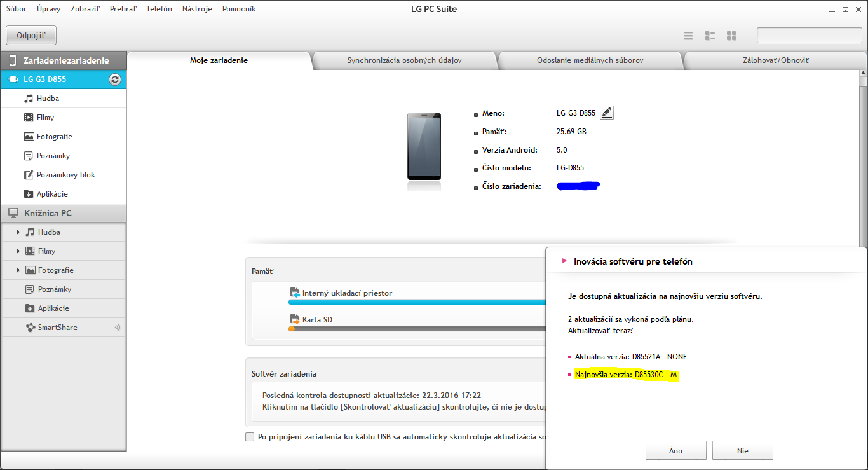Open the Súbor menu

point(17,9)
